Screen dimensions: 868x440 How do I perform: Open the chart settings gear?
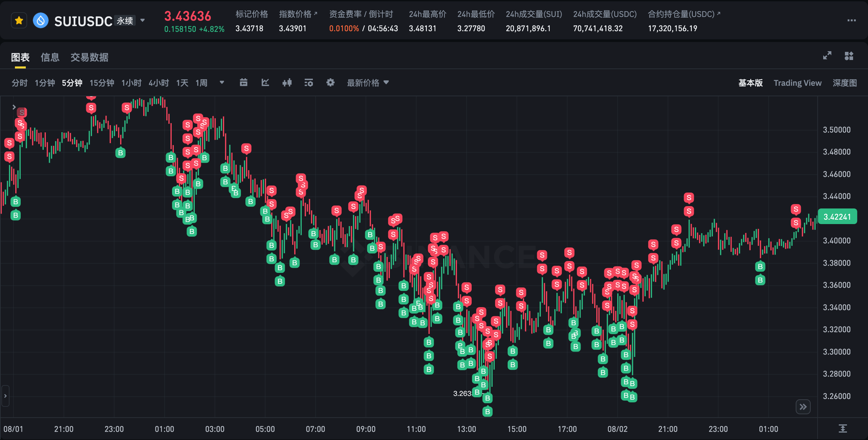click(x=331, y=82)
